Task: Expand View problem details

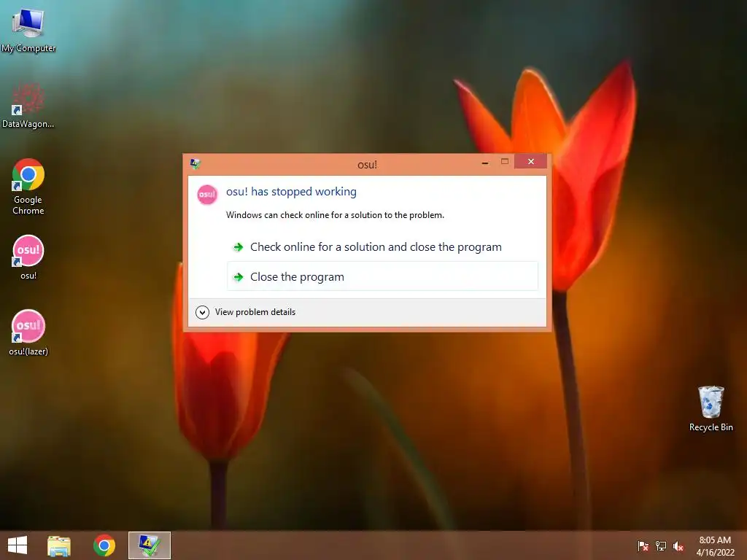Action: point(203,312)
